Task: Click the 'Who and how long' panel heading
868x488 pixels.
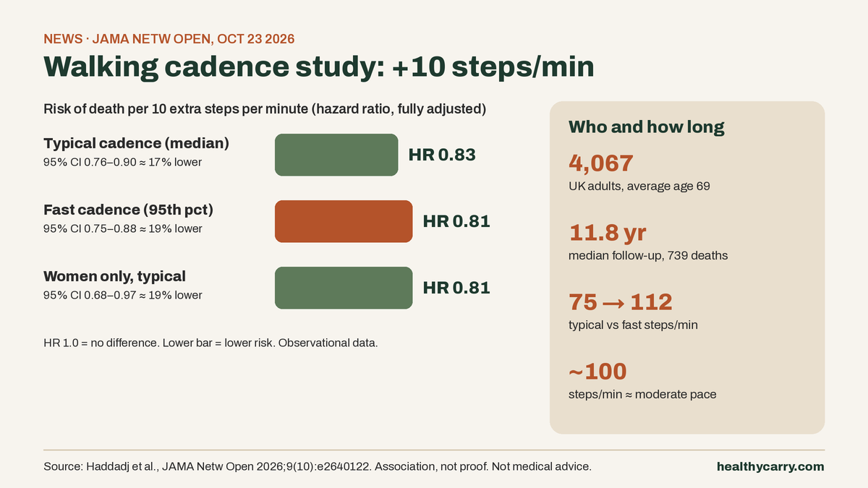Action: (x=647, y=127)
